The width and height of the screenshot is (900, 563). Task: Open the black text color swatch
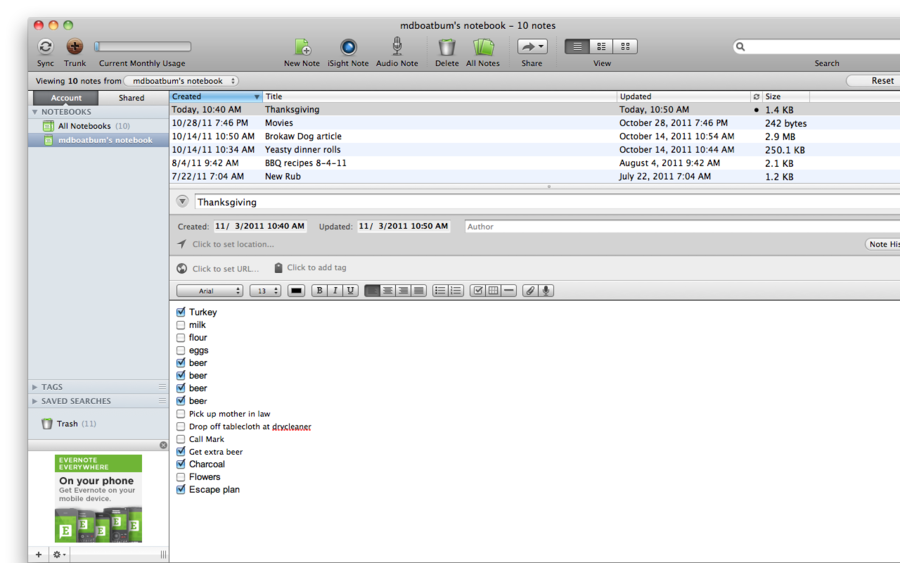[296, 291]
